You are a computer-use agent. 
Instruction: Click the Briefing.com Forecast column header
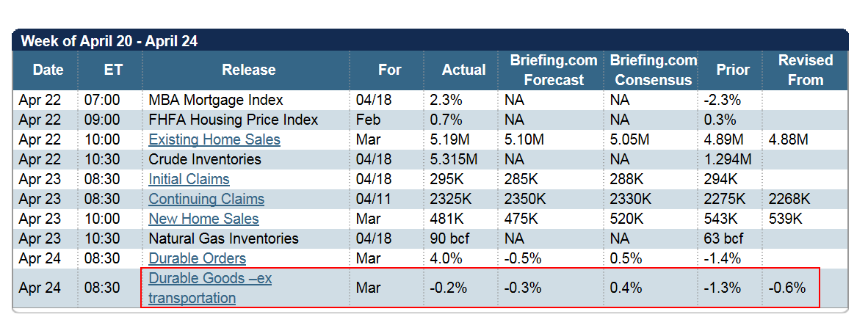[x=554, y=70]
